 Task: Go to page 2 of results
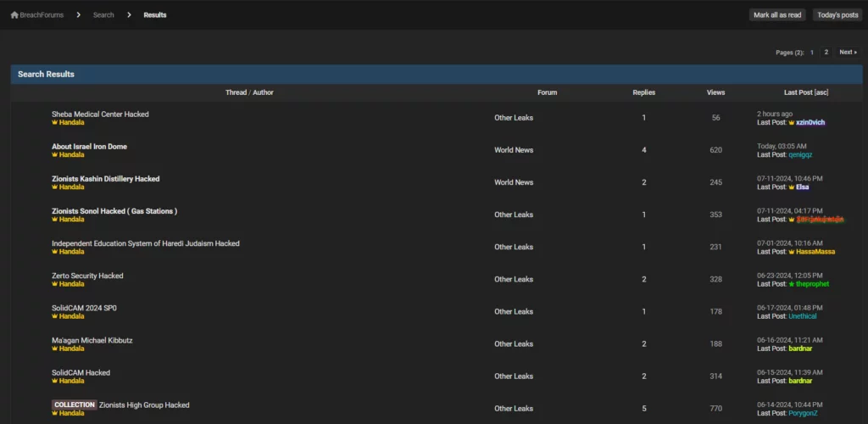point(826,53)
